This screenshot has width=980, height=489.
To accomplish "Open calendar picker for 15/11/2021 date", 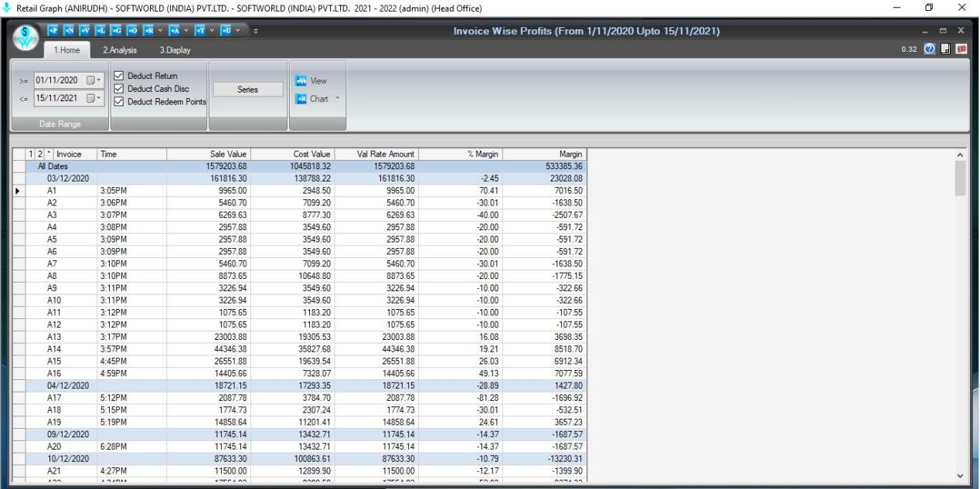I will [x=92, y=98].
